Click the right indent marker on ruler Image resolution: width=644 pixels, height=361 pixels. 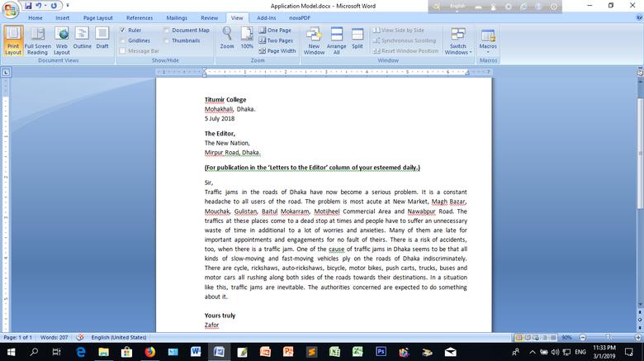(x=467, y=74)
